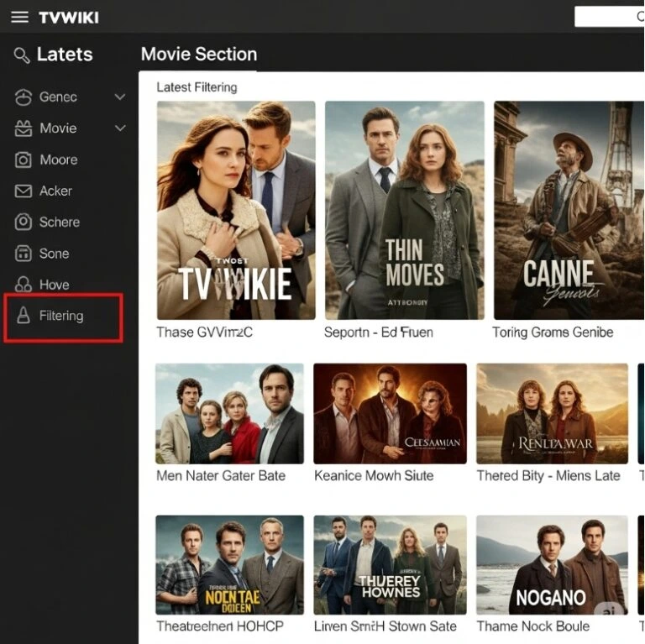
Task: Open the hamburger menu next to TVWIKI
Action: tap(19, 17)
